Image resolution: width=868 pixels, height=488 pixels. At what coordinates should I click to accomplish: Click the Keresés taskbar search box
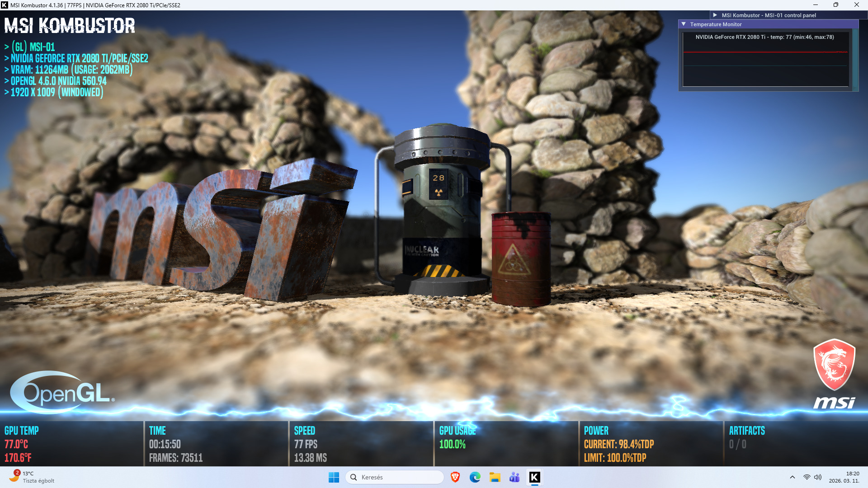(x=394, y=477)
